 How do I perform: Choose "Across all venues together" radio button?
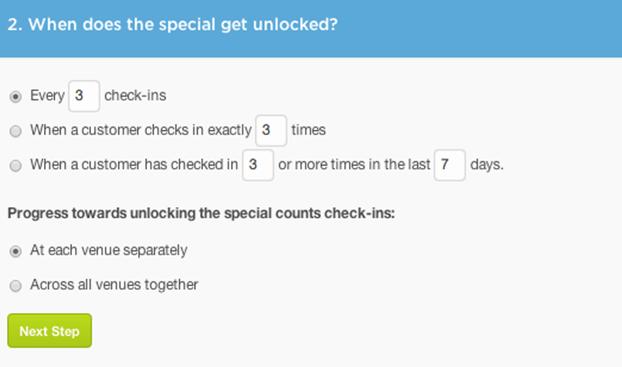(x=15, y=286)
